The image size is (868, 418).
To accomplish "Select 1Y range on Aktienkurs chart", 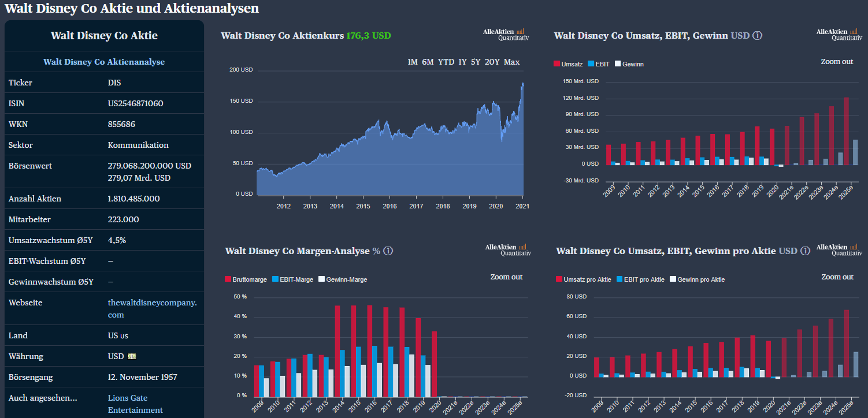I will point(462,62).
